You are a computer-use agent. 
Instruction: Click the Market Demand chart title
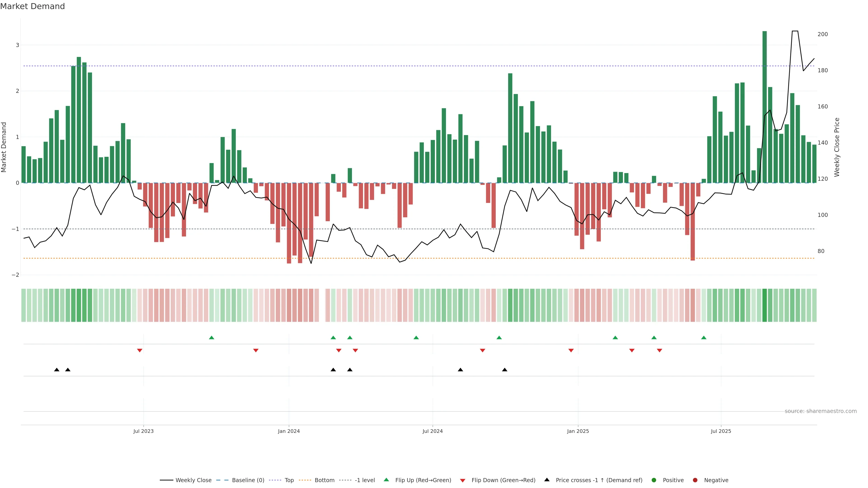32,6
